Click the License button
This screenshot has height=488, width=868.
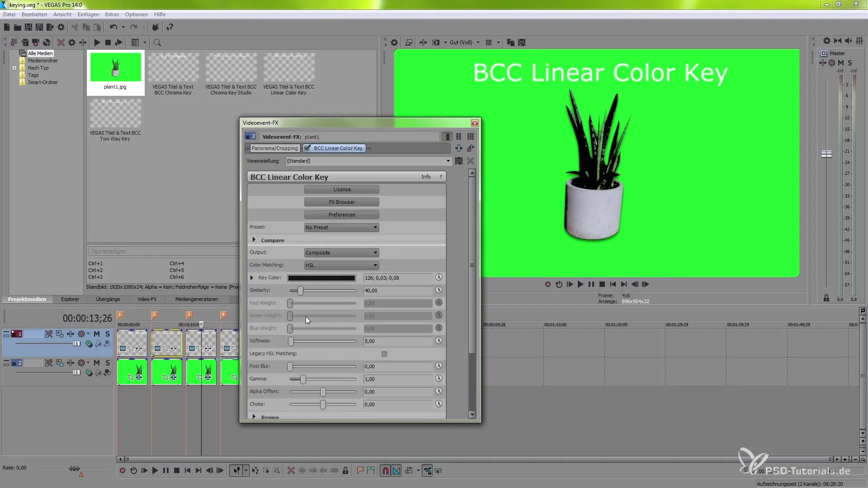click(x=342, y=189)
